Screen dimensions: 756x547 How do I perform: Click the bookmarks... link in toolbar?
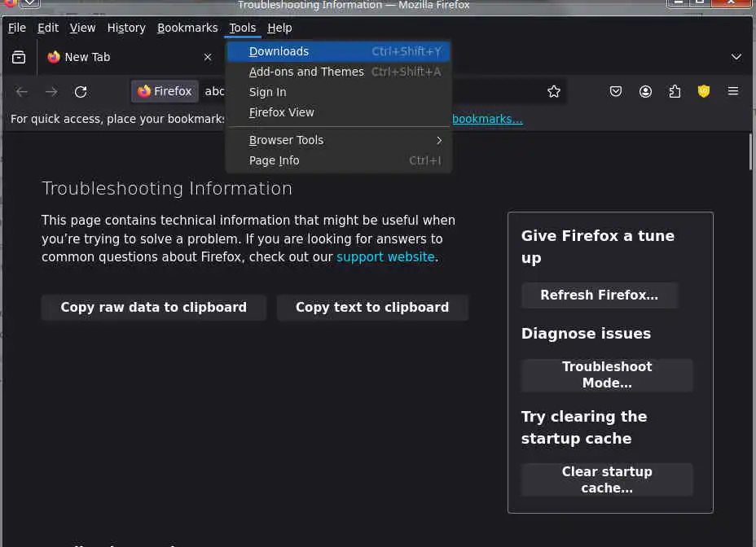point(487,119)
